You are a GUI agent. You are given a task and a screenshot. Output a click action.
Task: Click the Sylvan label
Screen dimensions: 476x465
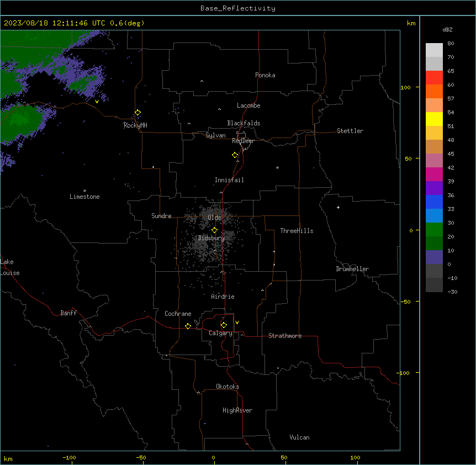[x=215, y=135]
